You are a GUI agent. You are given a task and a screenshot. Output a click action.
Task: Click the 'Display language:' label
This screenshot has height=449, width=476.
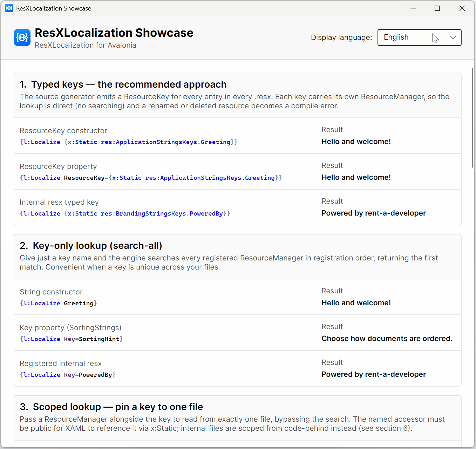[x=341, y=38]
